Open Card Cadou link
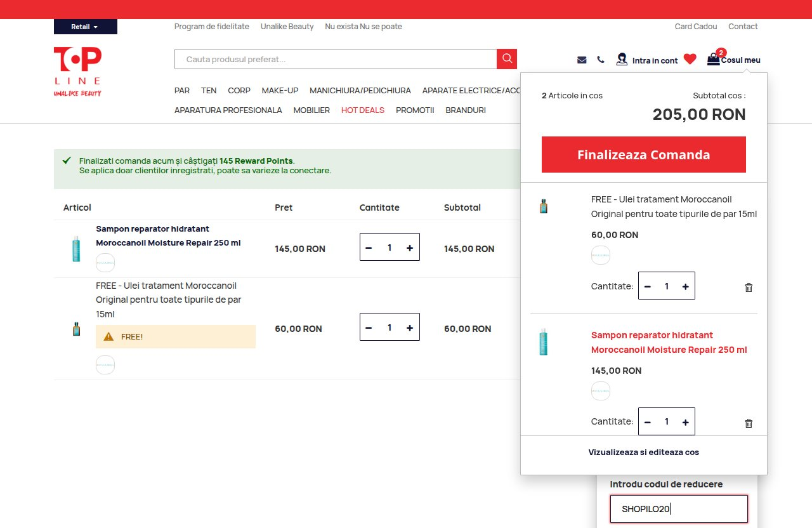Image resolution: width=812 pixels, height=528 pixels. 696,27
